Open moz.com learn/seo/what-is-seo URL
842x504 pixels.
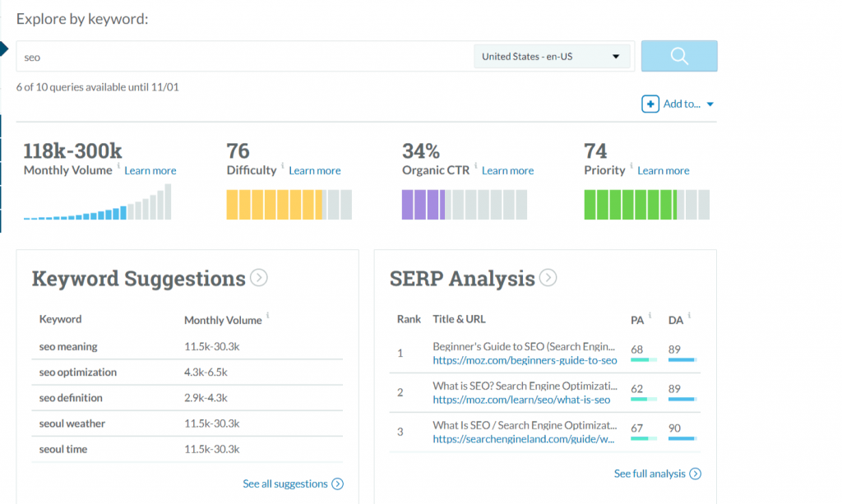(521, 400)
